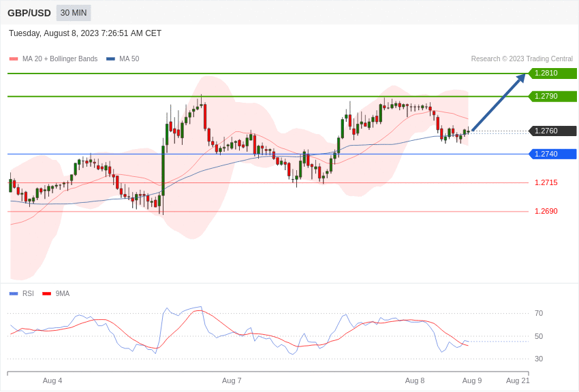This screenshot has height=392, width=579.
Task: Click the MA 20 + Bollinger Bands legend label
Action: point(60,59)
